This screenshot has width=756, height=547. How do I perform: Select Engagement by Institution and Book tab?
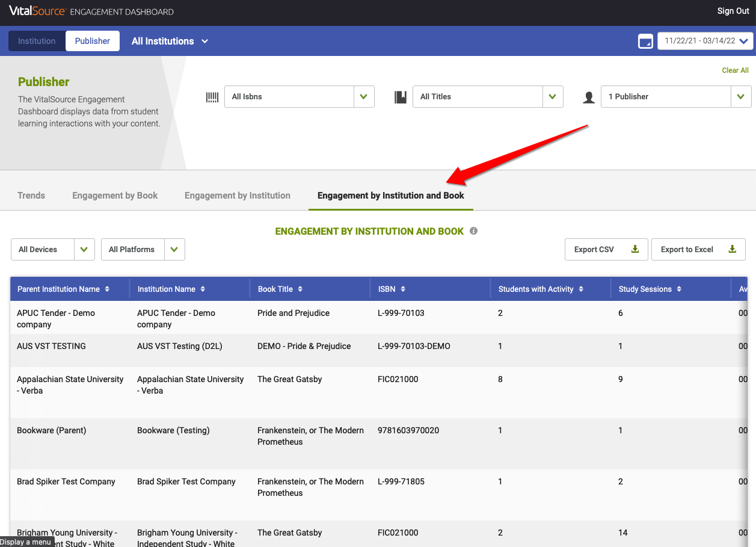pos(391,196)
